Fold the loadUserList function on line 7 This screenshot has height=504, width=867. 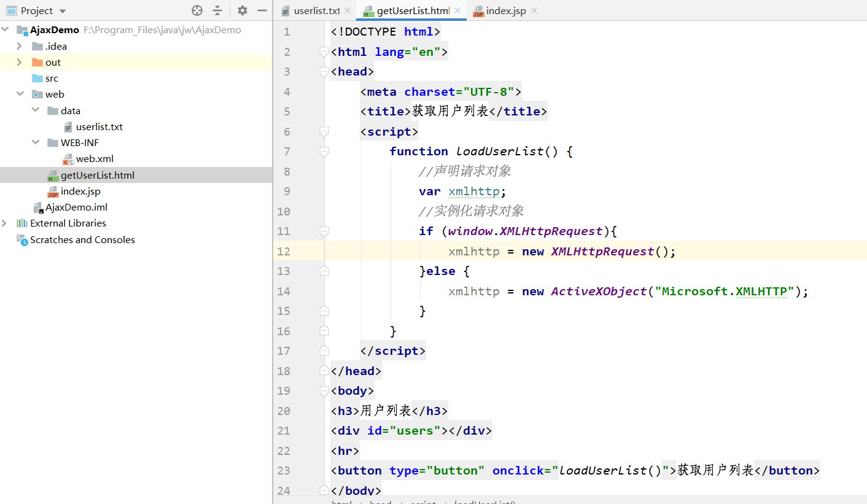point(324,152)
